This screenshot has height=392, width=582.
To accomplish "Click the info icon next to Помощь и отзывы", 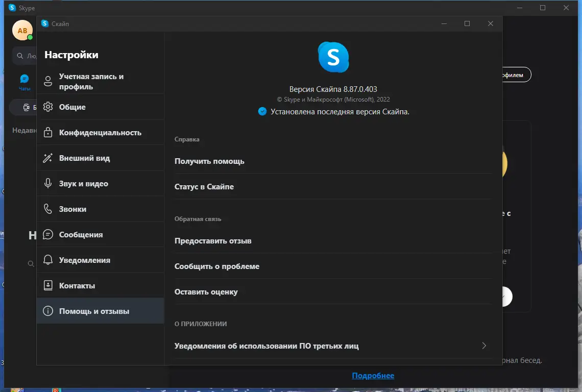I will pyautogui.click(x=48, y=310).
